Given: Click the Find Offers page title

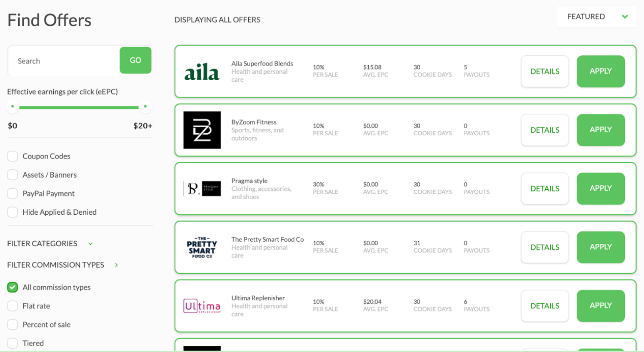Looking at the screenshot, I should pos(49,20).
